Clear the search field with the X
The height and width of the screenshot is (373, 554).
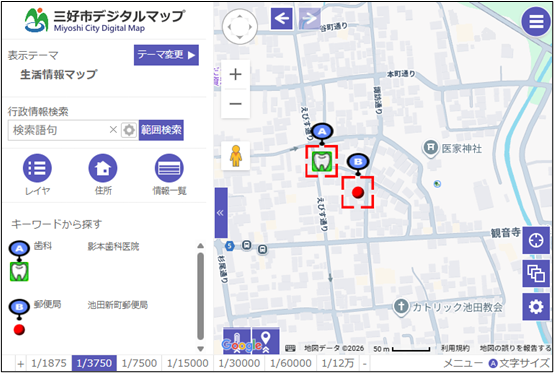tap(113, 130)
